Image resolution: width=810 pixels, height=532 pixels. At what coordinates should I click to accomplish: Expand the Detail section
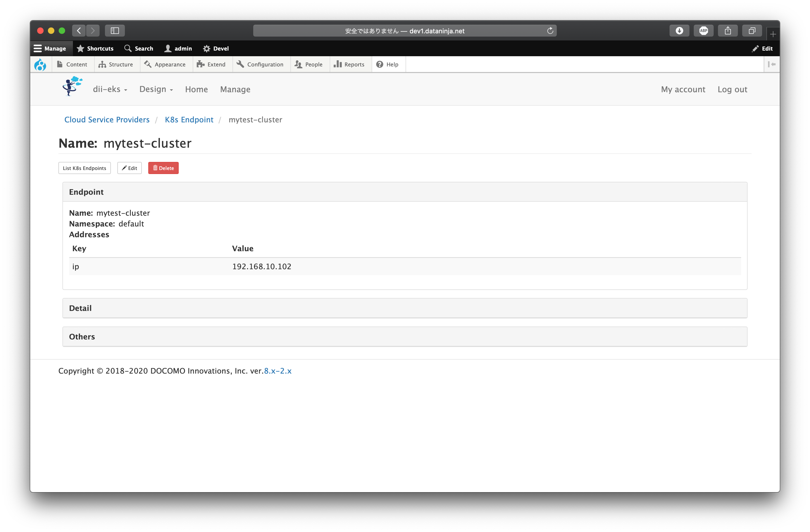(x=80, y=308)
